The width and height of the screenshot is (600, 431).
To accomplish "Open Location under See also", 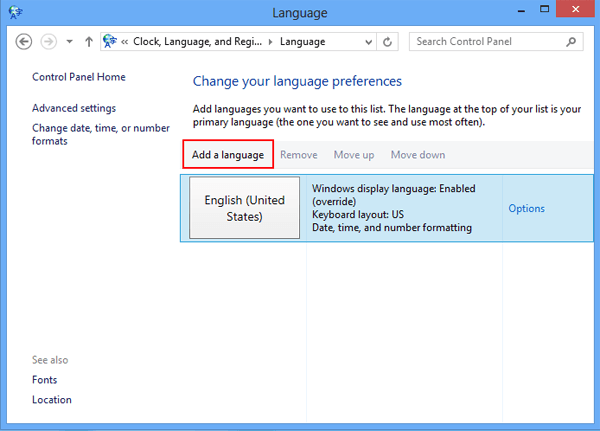I will pos(52,400).
